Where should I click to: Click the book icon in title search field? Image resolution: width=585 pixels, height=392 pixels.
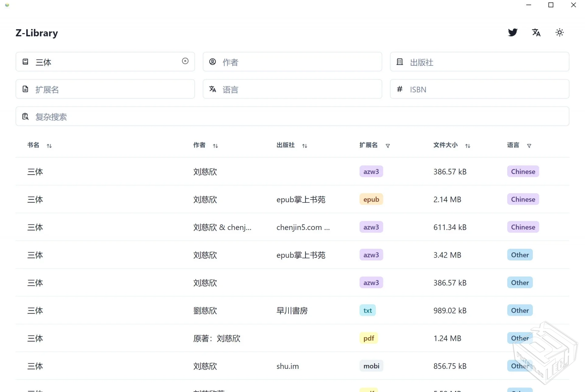(x=26, y=62)
